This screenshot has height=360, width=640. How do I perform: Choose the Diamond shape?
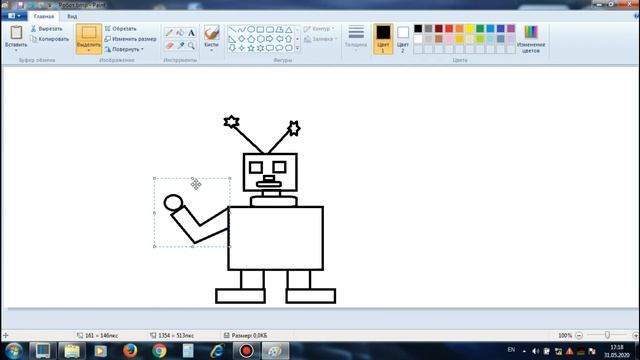pos(242,39)
